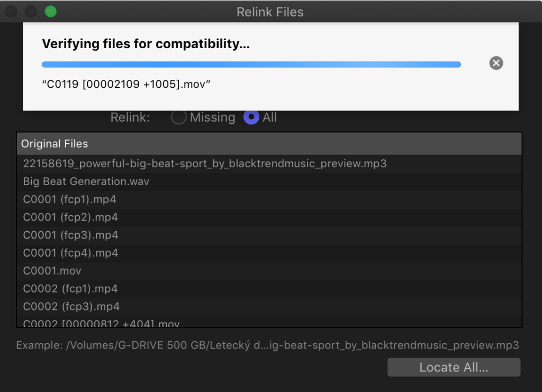This screenshot has height=392, width=542.
Task: Select the blacktrendmusic_preview.mp3 file
Action: tap(269, 163)
